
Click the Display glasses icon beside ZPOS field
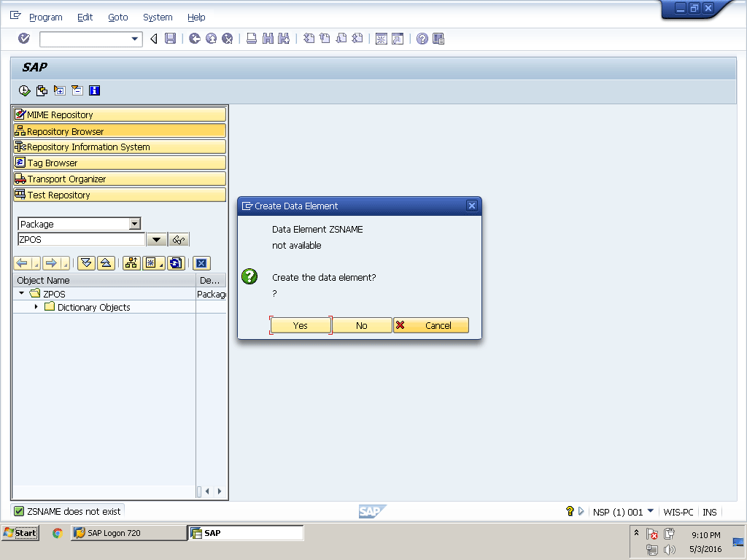tap(179, 240)
